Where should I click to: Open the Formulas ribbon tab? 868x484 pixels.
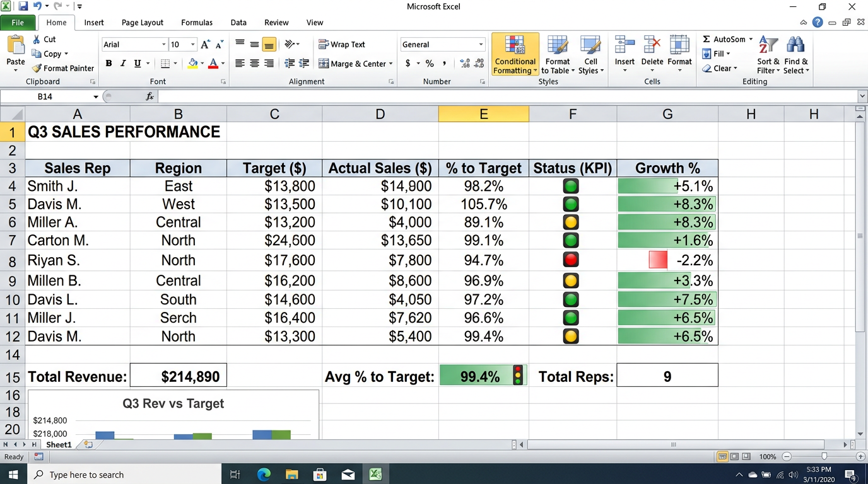(x=197, y=23)
